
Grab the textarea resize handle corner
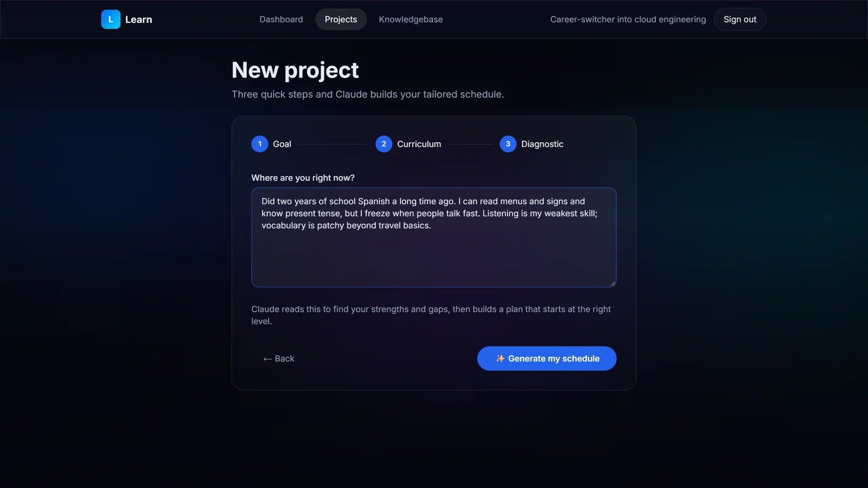click(x=613, y=284)
